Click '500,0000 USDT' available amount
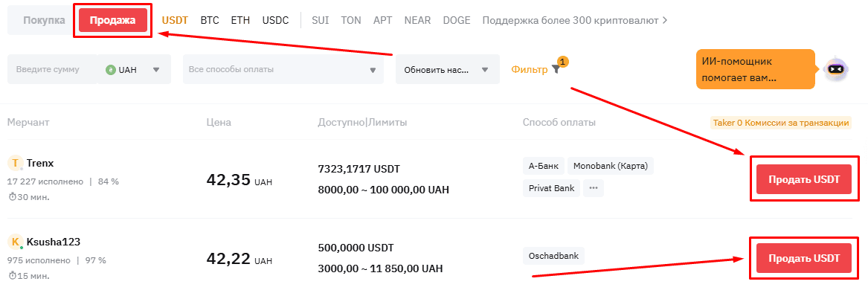 click(356, 248)
